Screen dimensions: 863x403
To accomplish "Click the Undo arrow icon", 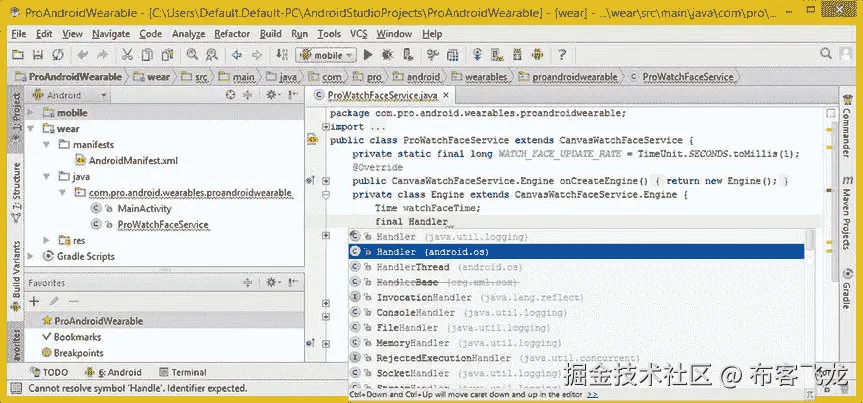I will pyautogui.click(x=83, y=55).
